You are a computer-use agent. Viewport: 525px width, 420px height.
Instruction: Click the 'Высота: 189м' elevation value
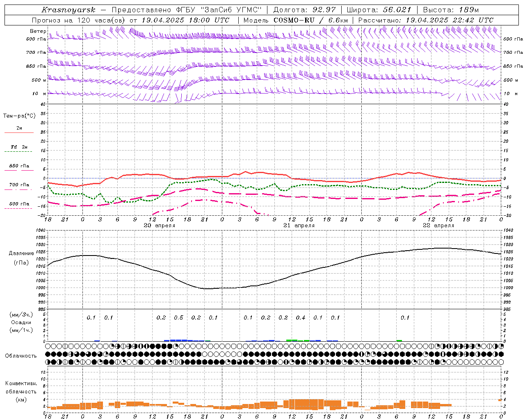tap(451, 10)
